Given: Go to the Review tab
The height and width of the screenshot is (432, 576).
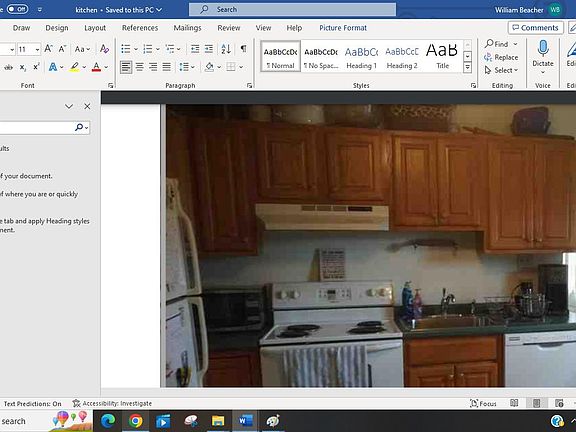Looking at the screenshot, I should tap(228, 28).
